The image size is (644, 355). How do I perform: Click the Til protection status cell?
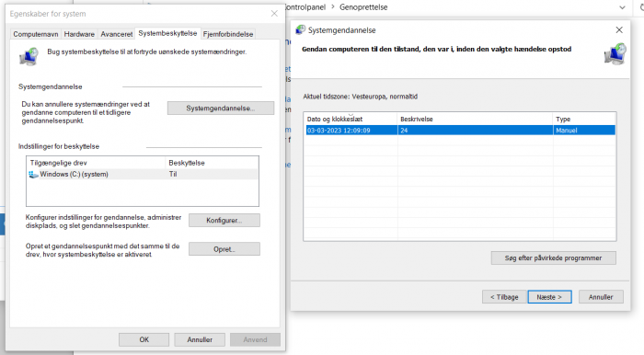(173, 175)
